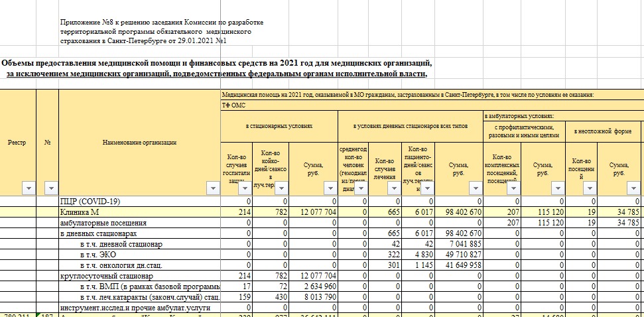
Task: Click 12 077 704 in the Клиника М row
Action: (x=314, y=212)
